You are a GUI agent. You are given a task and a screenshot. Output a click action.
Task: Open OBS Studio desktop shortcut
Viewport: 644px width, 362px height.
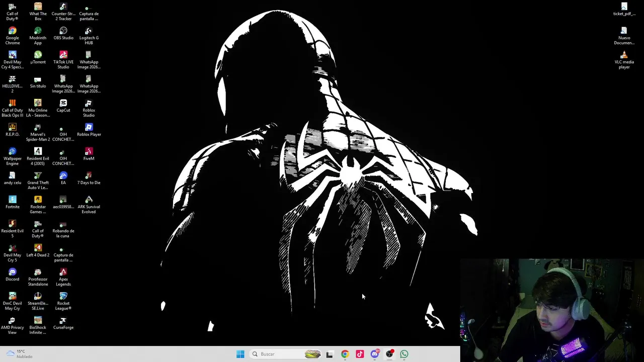(x=63, y=34)
